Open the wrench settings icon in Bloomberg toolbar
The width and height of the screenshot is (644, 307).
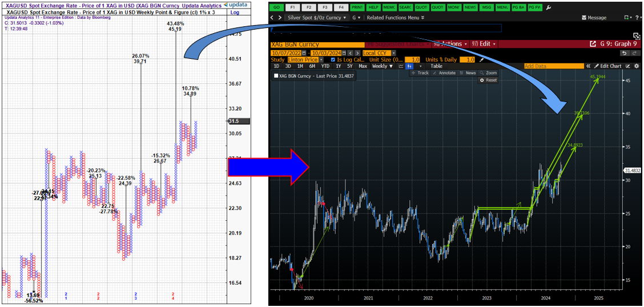tap(548, 7)
